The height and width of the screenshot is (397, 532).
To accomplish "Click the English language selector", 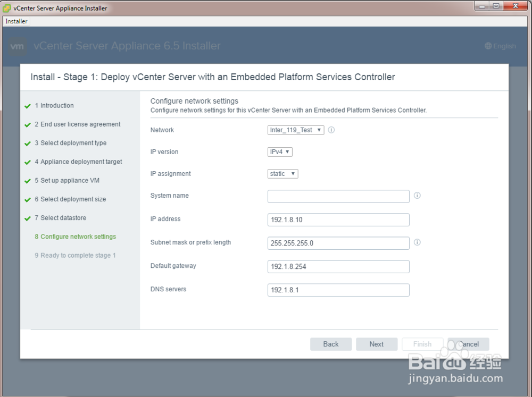I will pyautogui.click(x=501, y=46).
